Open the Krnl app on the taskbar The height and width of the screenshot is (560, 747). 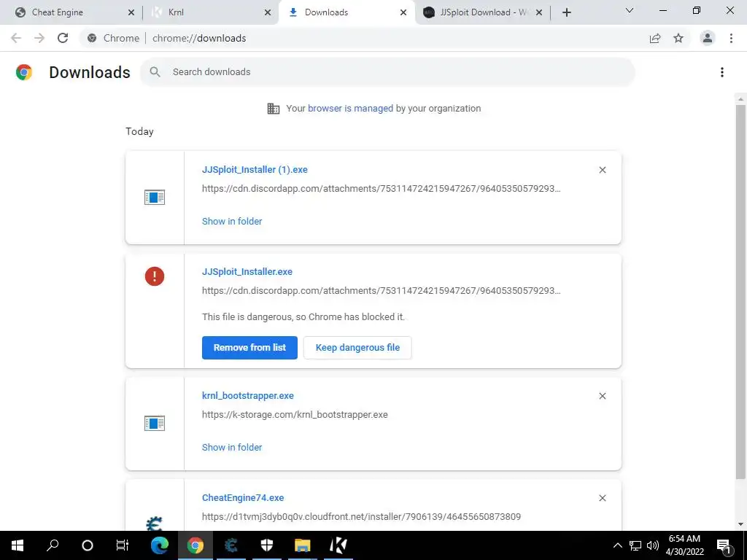pos(338,545)
